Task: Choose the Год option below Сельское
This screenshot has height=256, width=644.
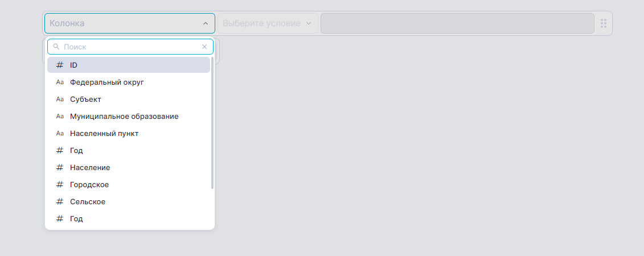Action: [76, 219]
